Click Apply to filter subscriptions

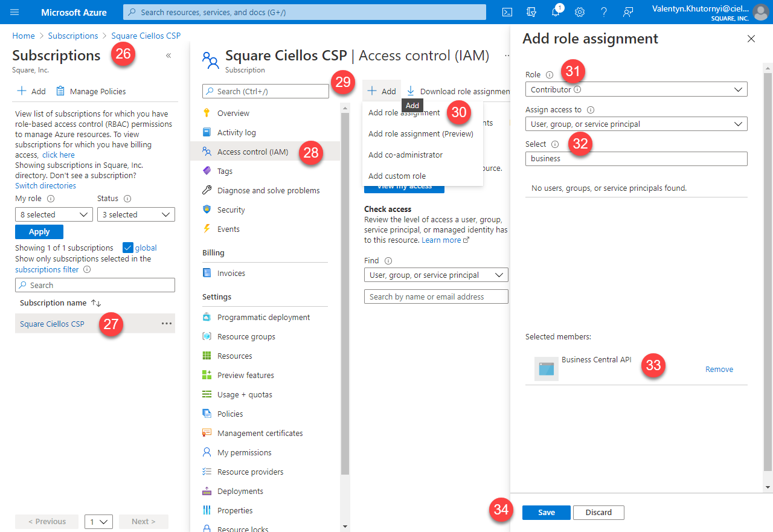point(39,232)
